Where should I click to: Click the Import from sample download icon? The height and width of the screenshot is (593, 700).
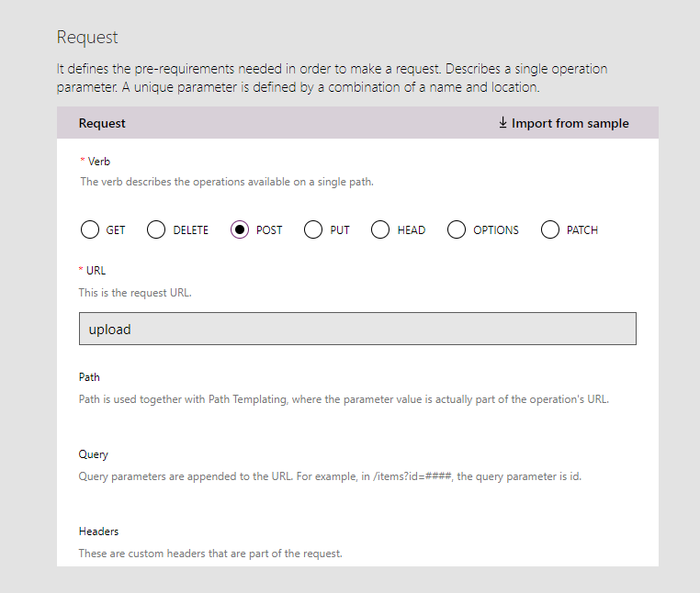[502, 123]
